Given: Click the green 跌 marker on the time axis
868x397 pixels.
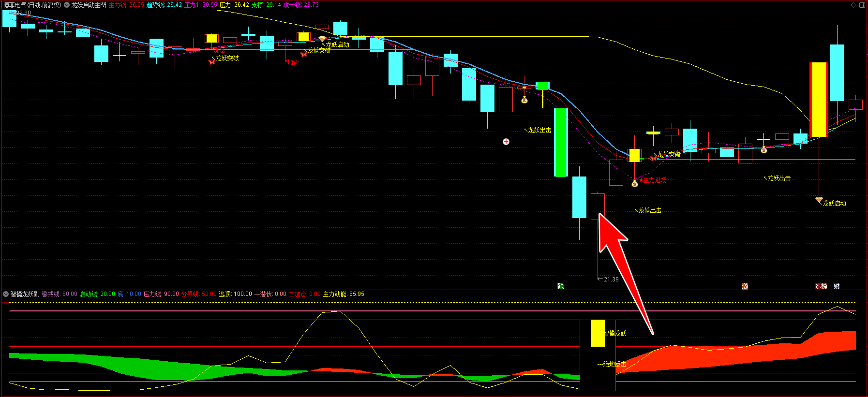Looking at the screenshot, I should pos(560,286).
